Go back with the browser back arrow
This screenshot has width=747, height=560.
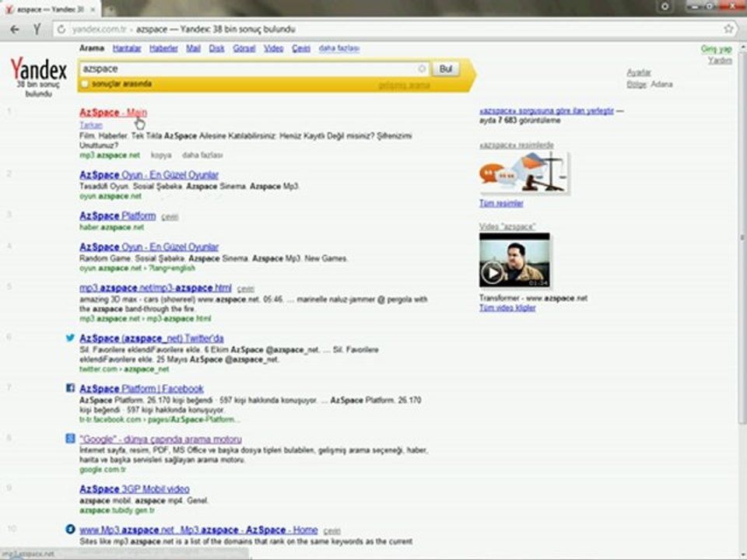tap(15, 29)
